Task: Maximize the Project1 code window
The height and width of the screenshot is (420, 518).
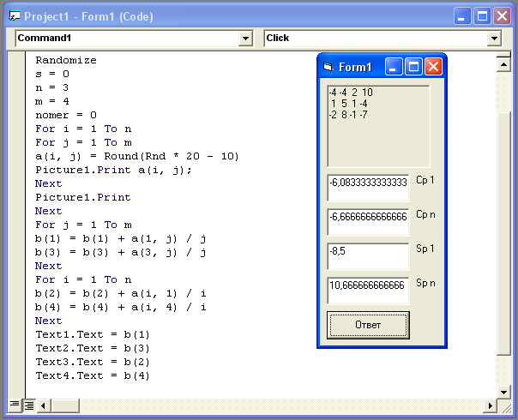Action: pos(482,15)
